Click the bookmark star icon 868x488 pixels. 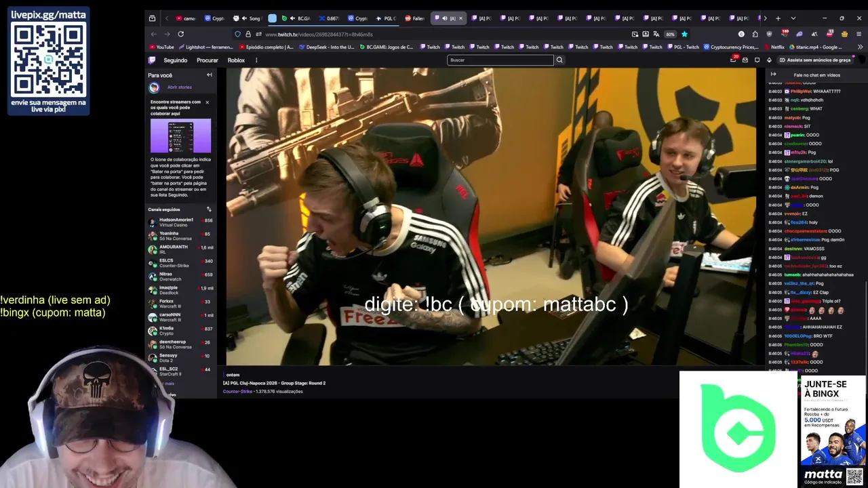point(684,34)
